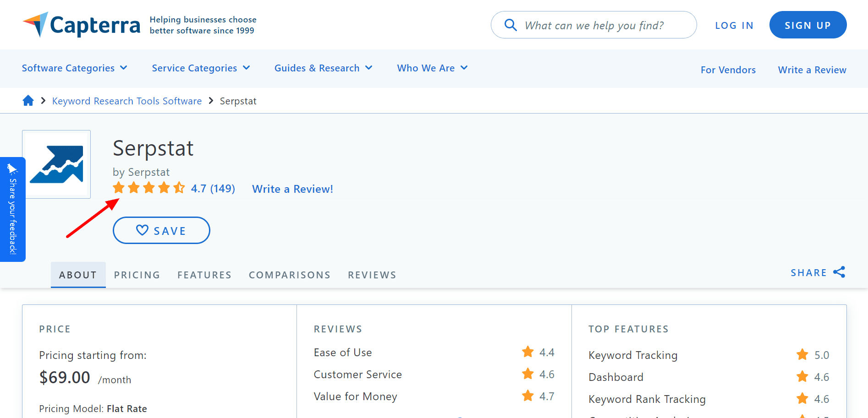Click the SHARE link

pyautogui.click(x=809, y=273)
